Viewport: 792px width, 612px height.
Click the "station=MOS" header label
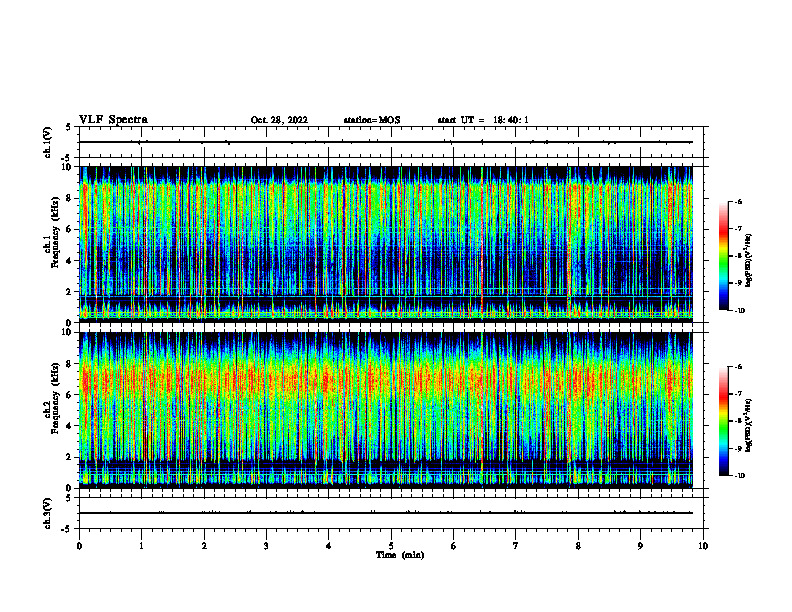(x=372, y=120)
